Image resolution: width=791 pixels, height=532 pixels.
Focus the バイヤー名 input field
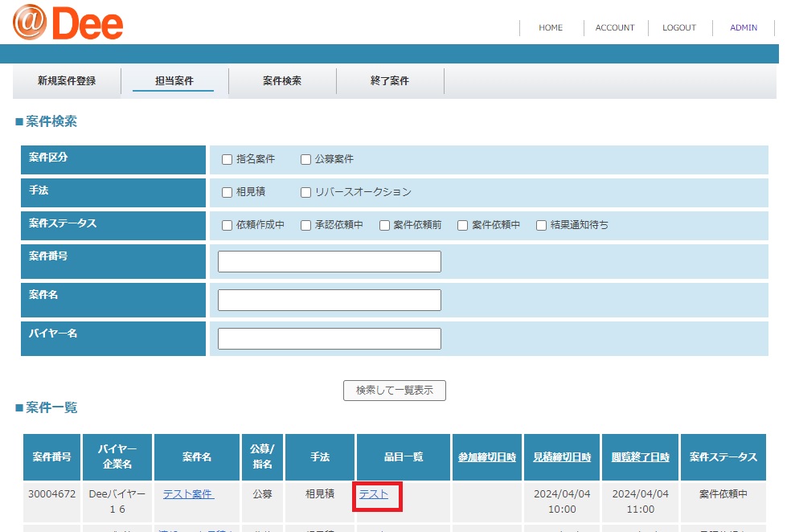(330, 339)
